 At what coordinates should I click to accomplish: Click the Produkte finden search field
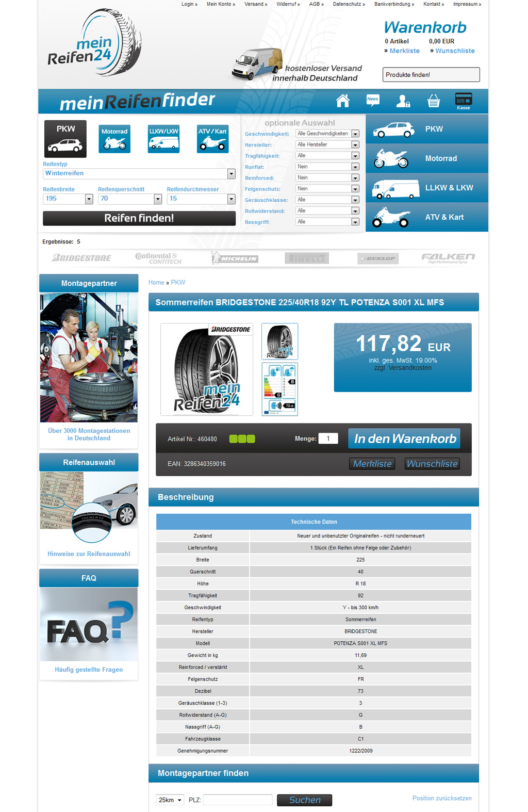click(431, 75)
